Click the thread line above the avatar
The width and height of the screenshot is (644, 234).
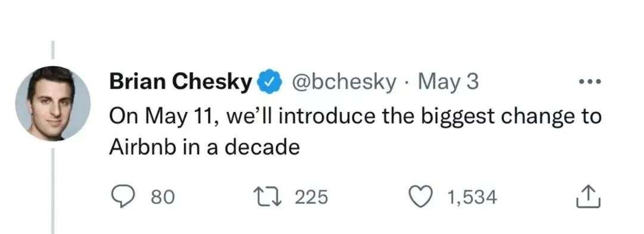point(52,49)
